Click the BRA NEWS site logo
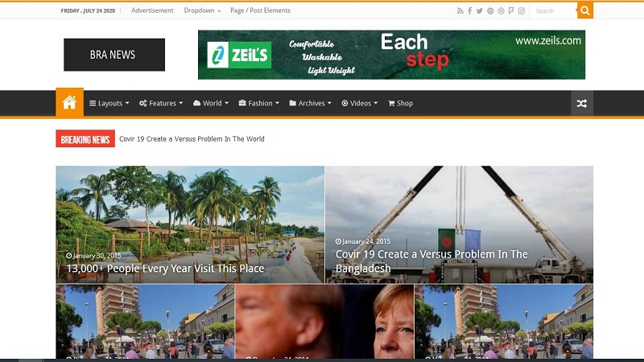Screen dimensions: 644x362 (114, 55)
